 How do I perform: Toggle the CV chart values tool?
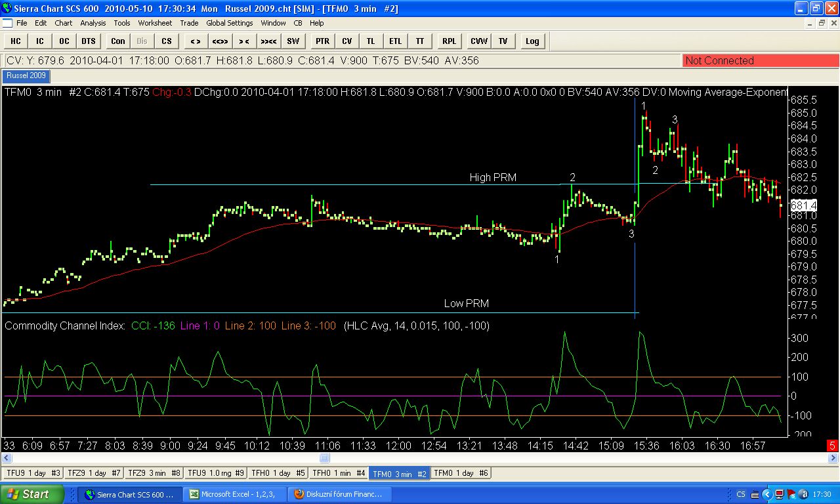click(346, 41)
